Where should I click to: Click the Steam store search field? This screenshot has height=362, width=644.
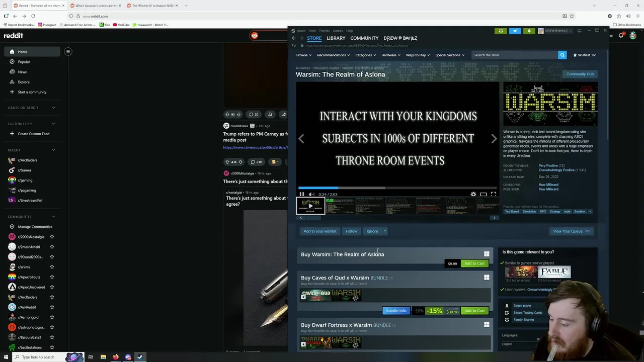click(515, 55)
